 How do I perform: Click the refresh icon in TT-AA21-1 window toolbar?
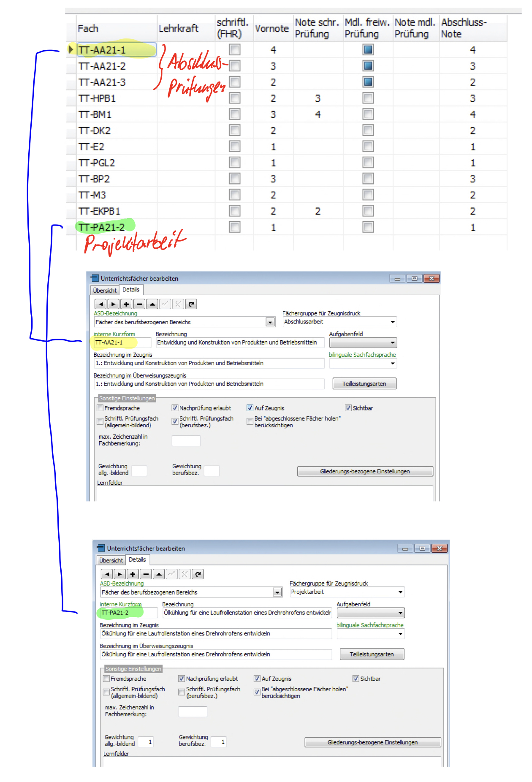[191, 304]
